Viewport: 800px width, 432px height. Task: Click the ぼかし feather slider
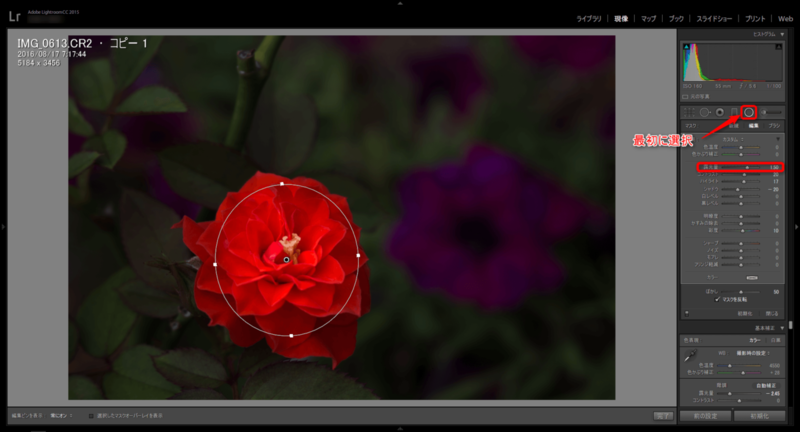tap(741, 292)
